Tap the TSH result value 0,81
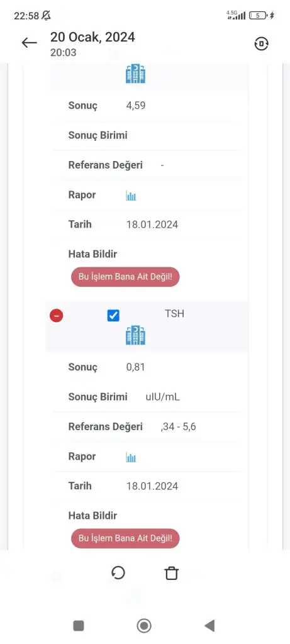The height and width of the screenshot is (644, 290). pos(135,367)
